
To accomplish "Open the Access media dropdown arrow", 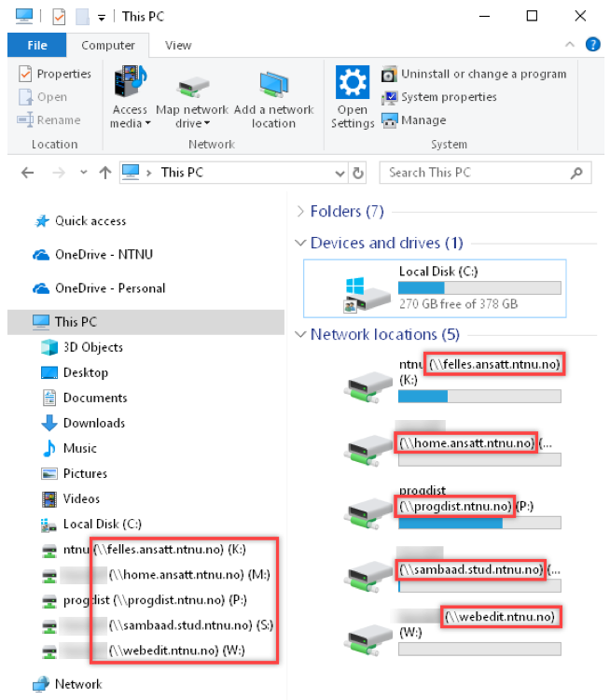I will 147,123.
